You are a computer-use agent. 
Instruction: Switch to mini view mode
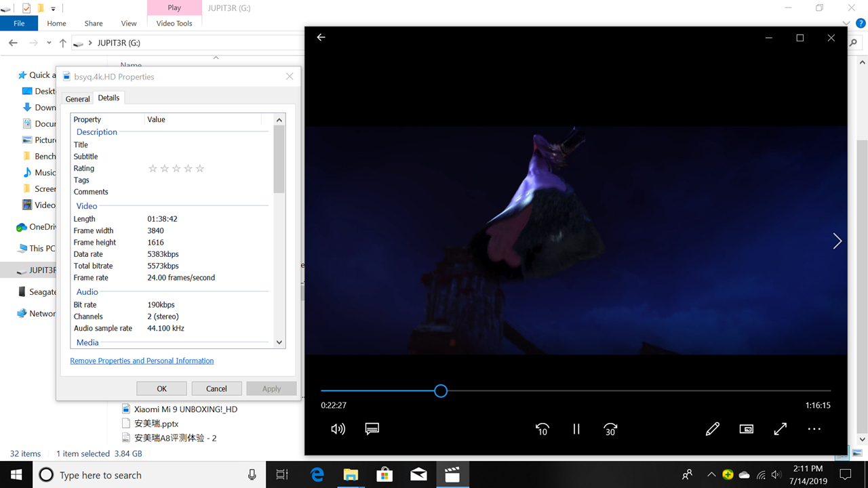[x=746, y=429]
